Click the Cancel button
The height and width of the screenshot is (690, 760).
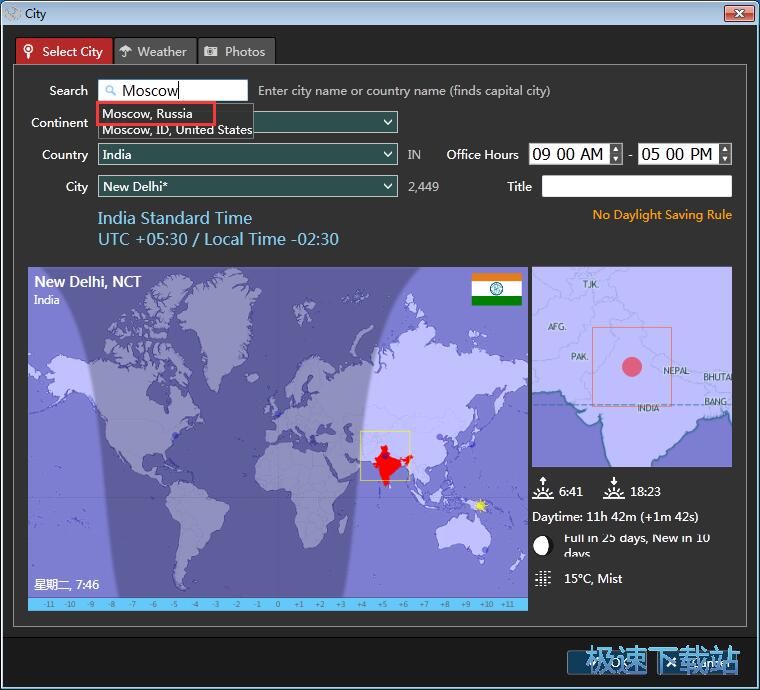click(x=697, y=662)
